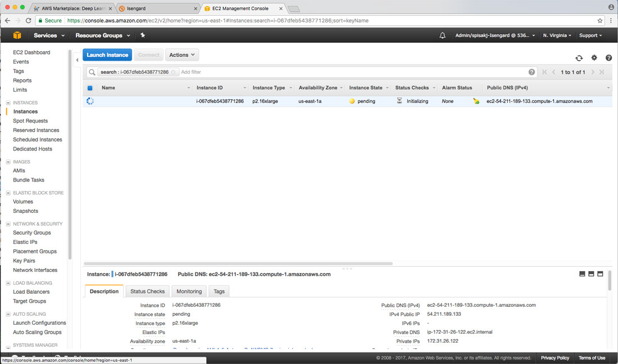Switch to the Tags tab
618x364 pixels.
[219, 291]
